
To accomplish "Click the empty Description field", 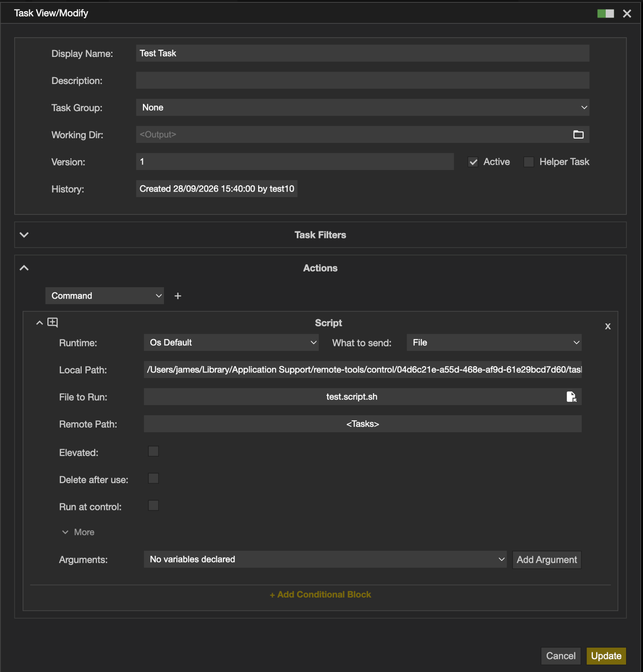I will [363, 80].
